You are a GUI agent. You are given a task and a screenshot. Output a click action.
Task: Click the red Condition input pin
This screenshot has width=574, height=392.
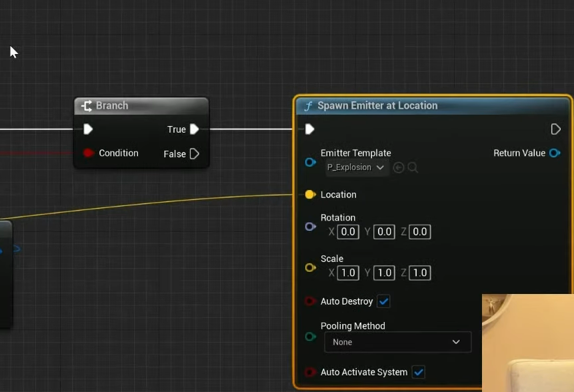[89, 153]
